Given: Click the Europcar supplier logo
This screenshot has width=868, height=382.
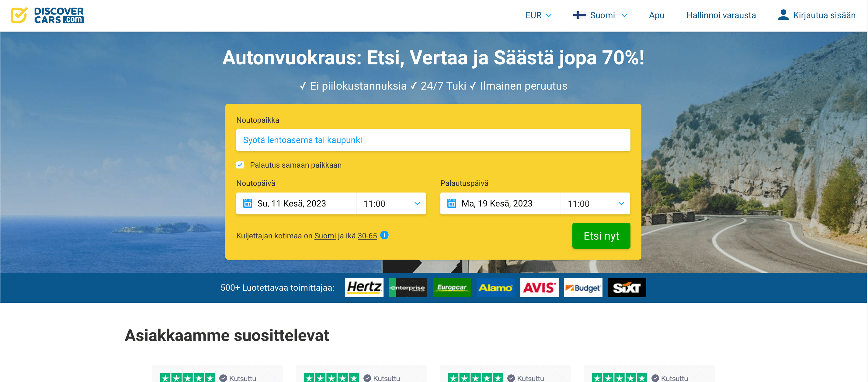Looking at the screenshot, I should tap(452, 288).
